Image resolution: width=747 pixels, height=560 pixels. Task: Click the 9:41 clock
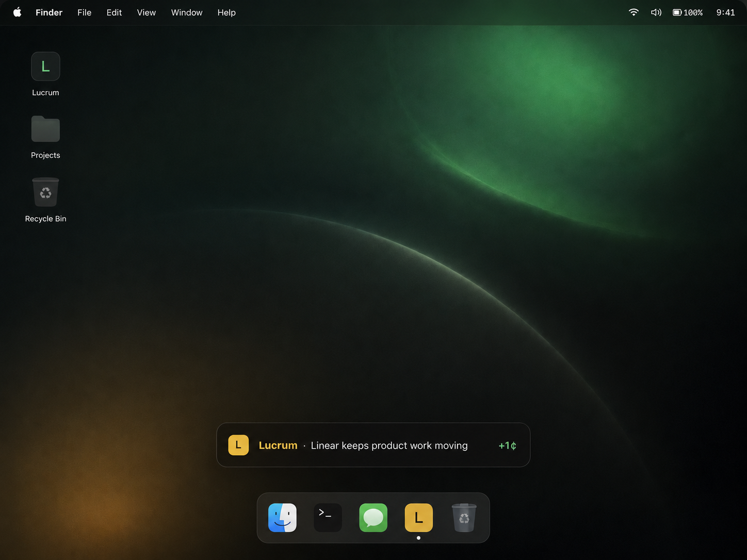tap(725, 12)
